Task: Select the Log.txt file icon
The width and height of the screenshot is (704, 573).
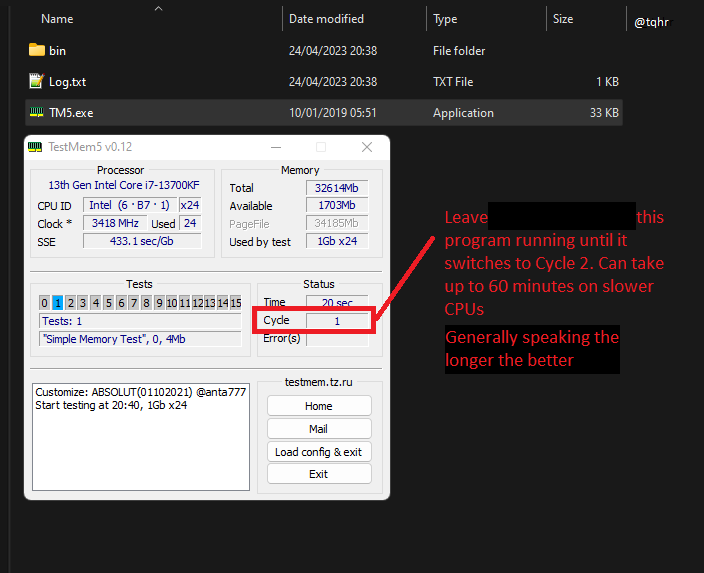Action: (x=37, y=82)
